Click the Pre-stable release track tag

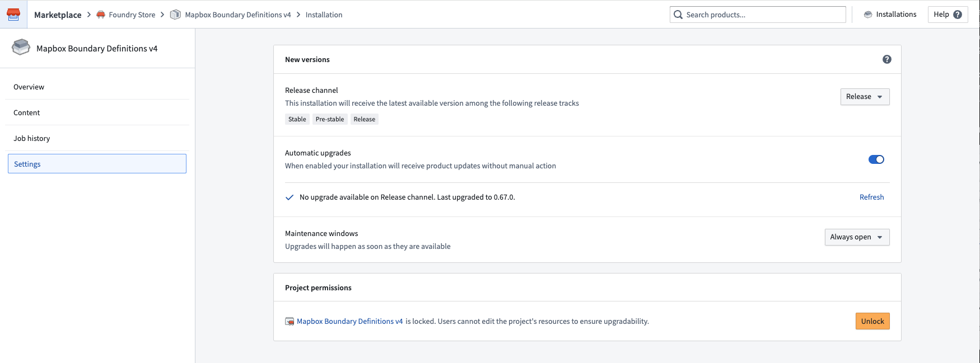pyautogui.click(x=330, y=119)
